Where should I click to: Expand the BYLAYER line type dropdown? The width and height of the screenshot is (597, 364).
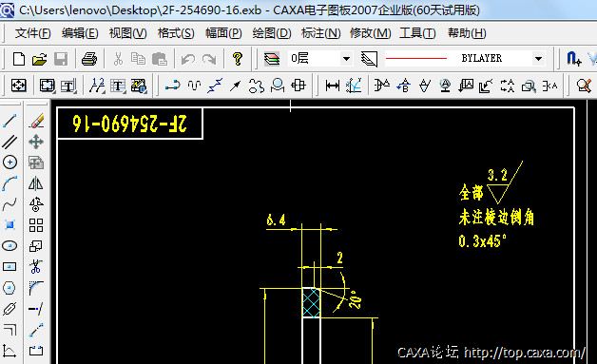538,59
